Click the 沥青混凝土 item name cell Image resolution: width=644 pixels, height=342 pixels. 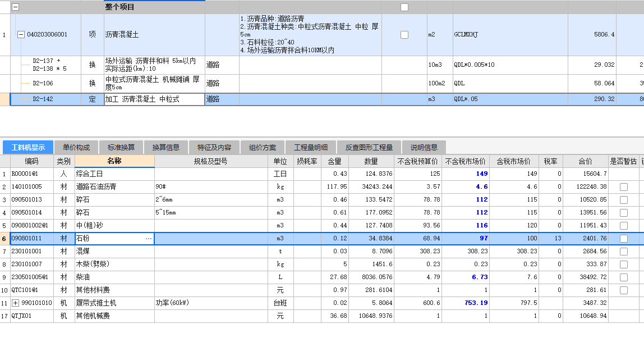pyautogui.click(x=154, y=34)
